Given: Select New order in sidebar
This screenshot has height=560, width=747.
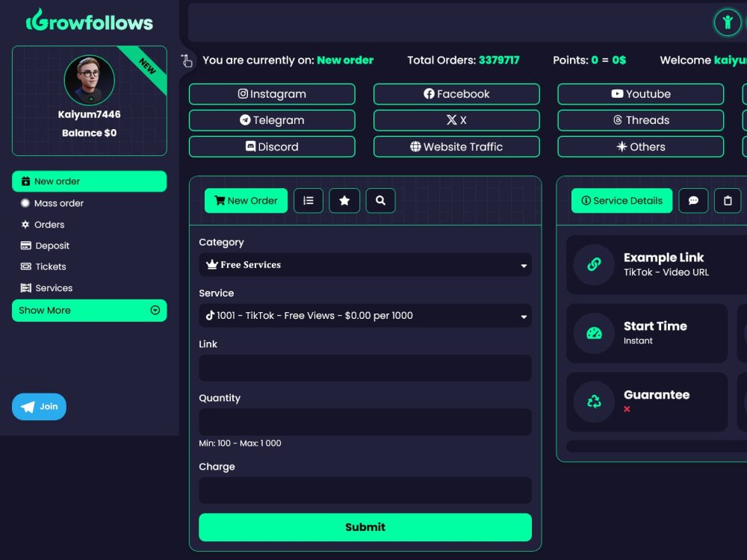Looking at the screenshot, I should point(89,181).
